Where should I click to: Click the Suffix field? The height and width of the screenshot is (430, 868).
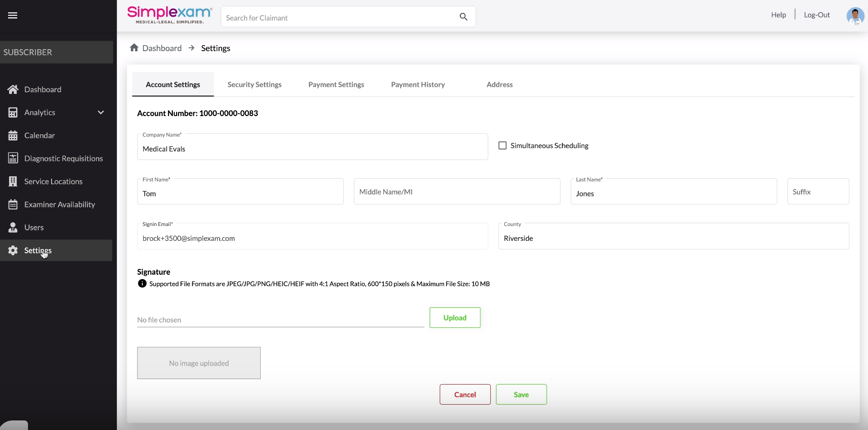click(x=818, y=192)
